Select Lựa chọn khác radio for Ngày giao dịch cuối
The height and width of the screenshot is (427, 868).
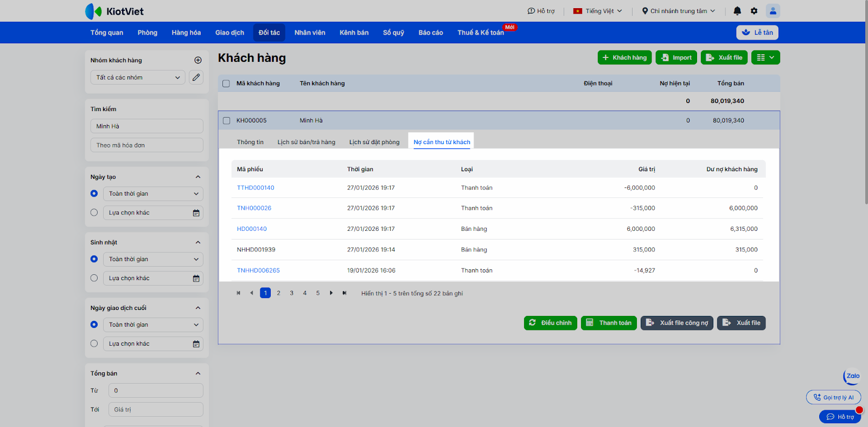[94, 344]
